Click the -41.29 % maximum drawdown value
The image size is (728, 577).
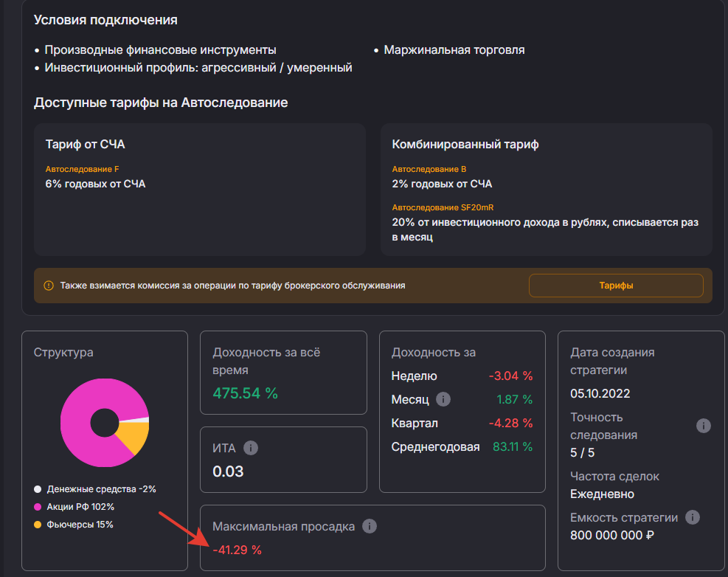237,550
